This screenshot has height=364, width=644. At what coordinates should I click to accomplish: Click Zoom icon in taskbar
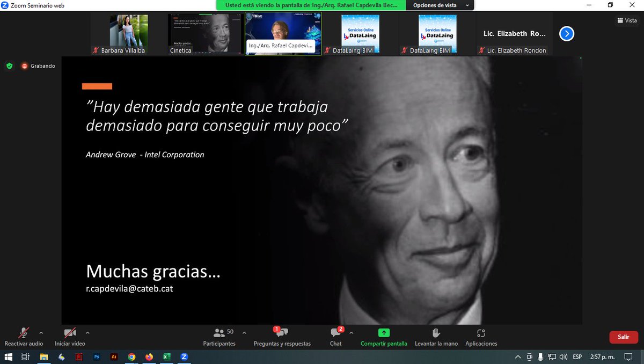pos(184,356)
